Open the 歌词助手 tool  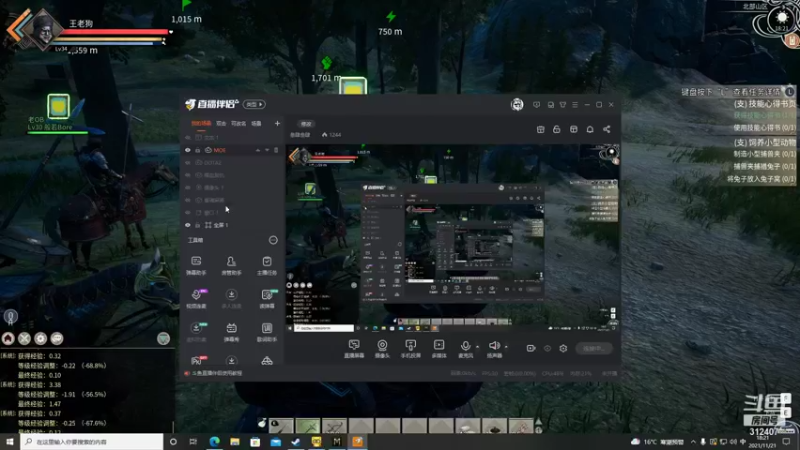coord(267,332)
